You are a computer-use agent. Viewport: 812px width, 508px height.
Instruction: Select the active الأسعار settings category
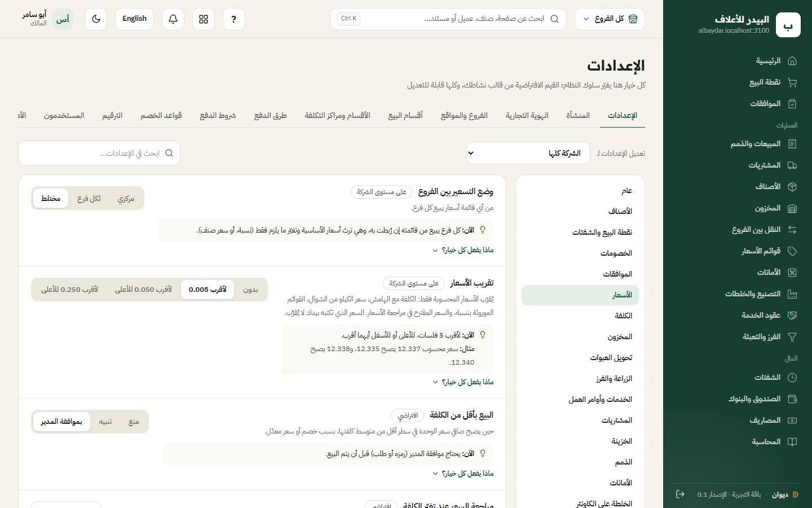[x=580, y=295]
